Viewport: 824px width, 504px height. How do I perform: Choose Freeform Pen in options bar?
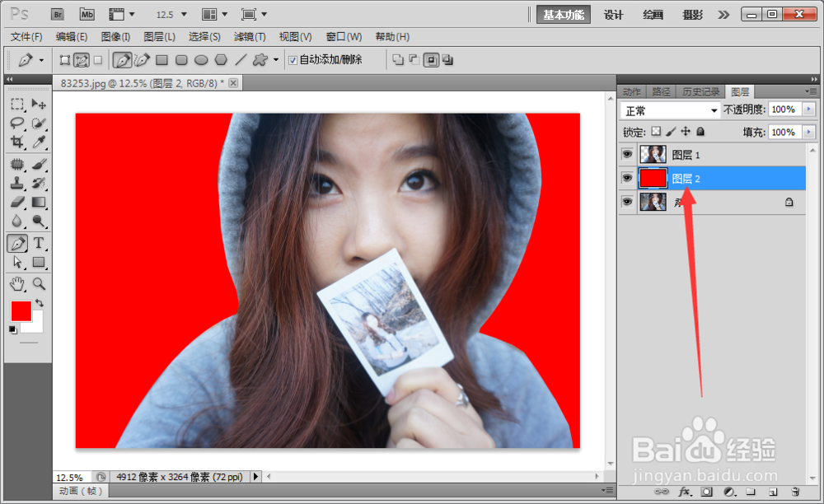[x=142, y=60]
